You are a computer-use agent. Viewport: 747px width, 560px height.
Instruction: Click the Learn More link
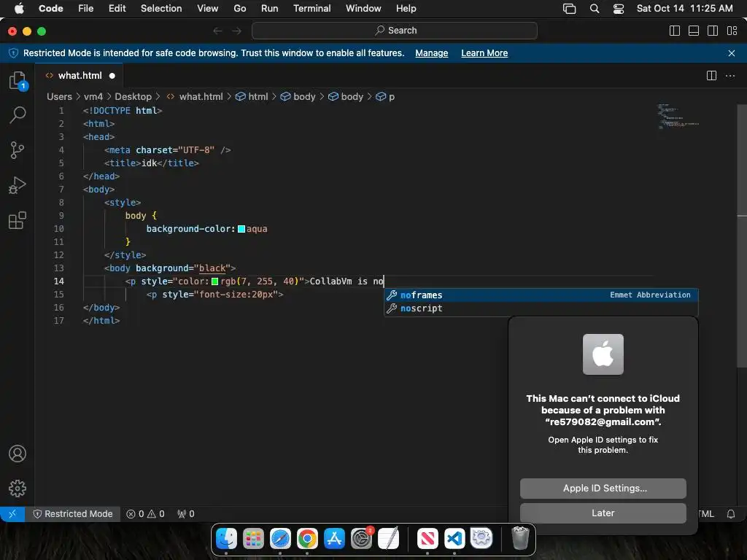pyautogui.click(x=484, y=53)
